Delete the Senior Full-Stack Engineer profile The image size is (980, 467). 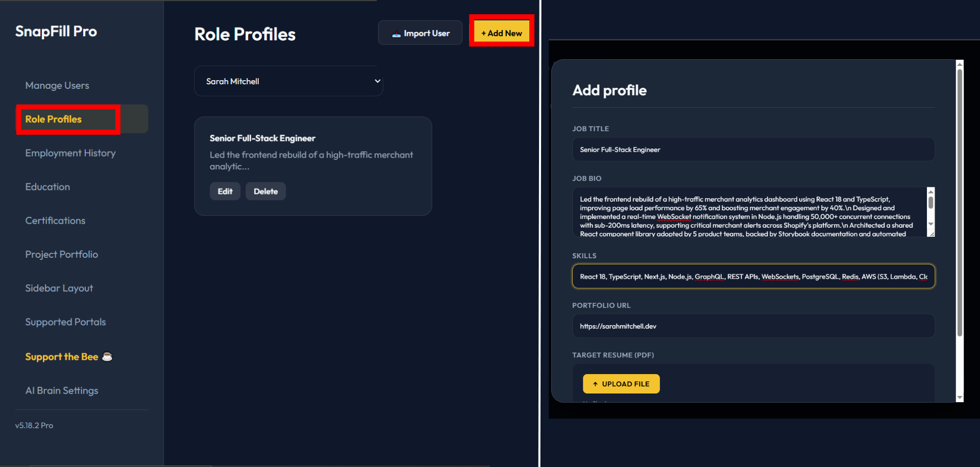[x=265, y=191]
